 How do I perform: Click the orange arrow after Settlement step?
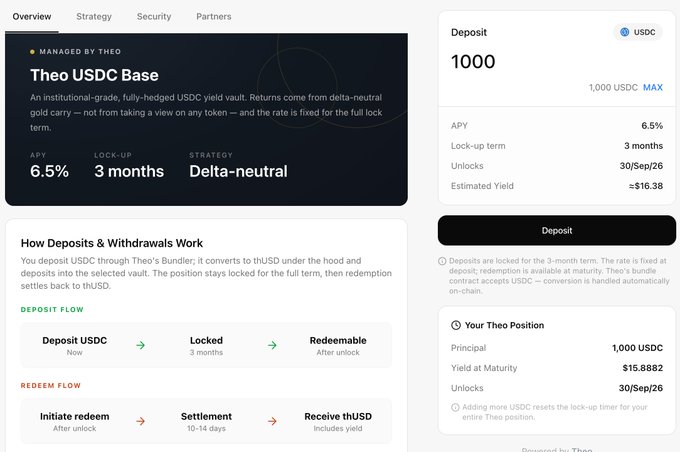click(272, 421)
